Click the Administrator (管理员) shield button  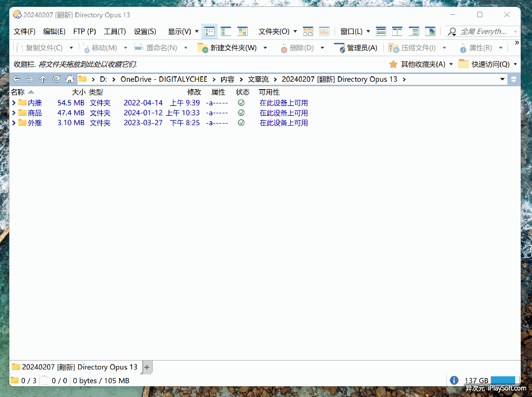click(x=339, y=48)
